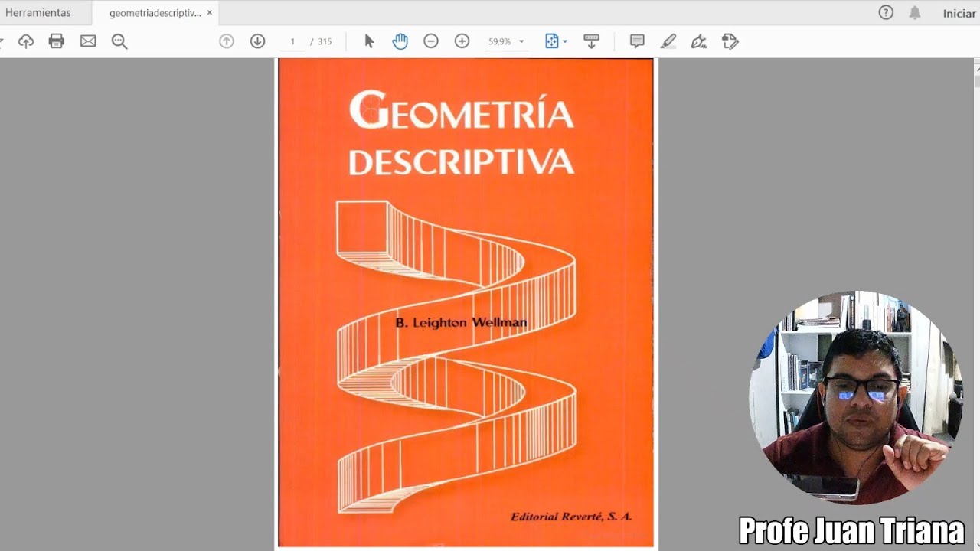
Task: Add a comment with the speech bubble icon
Action: 637,41
